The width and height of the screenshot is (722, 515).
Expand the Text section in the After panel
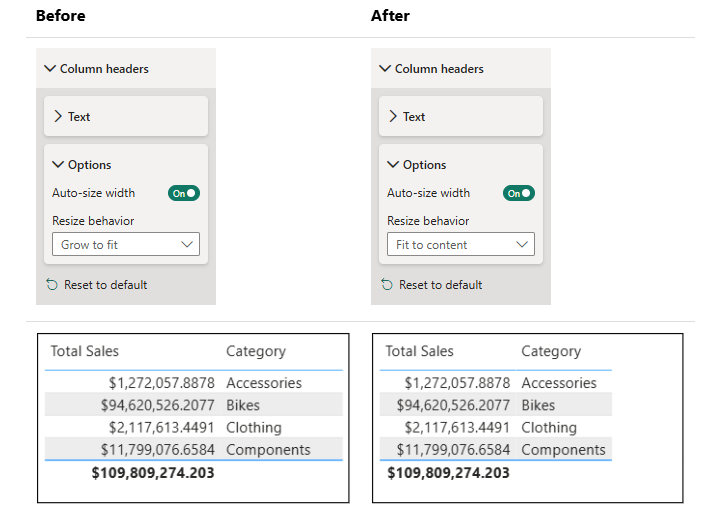click(x=393, y=117)
